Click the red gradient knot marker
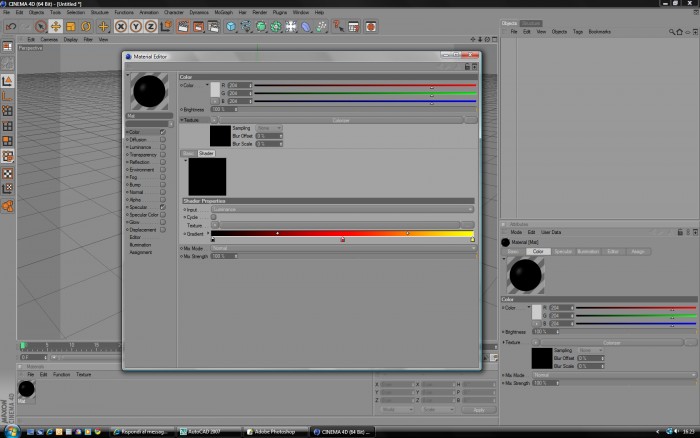 tap(342, 240)
